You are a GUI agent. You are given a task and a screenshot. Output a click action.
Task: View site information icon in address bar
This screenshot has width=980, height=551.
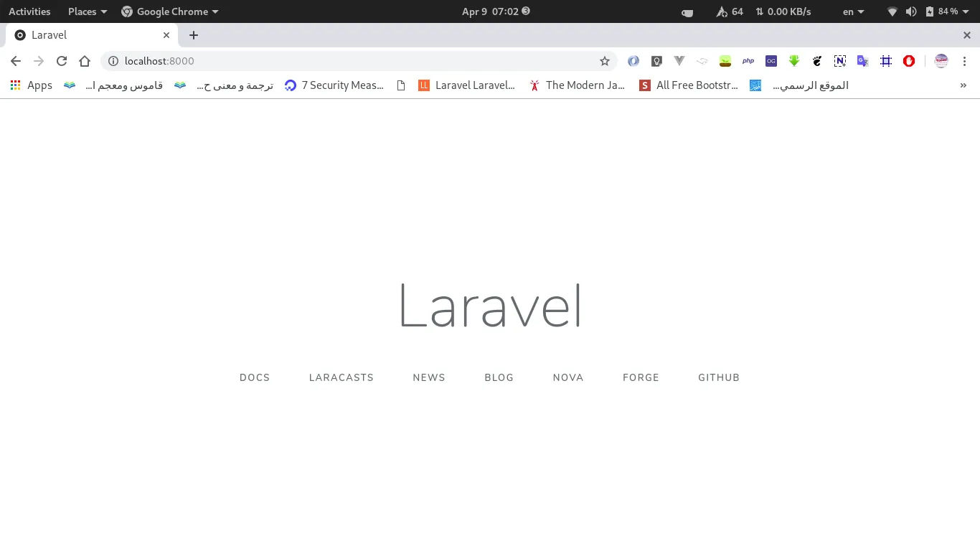113,61
